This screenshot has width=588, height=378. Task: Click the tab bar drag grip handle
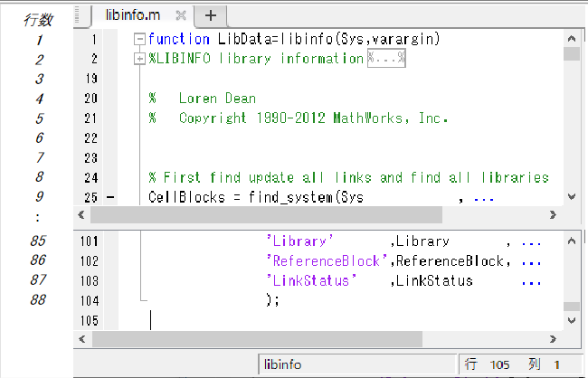(79, 15)
